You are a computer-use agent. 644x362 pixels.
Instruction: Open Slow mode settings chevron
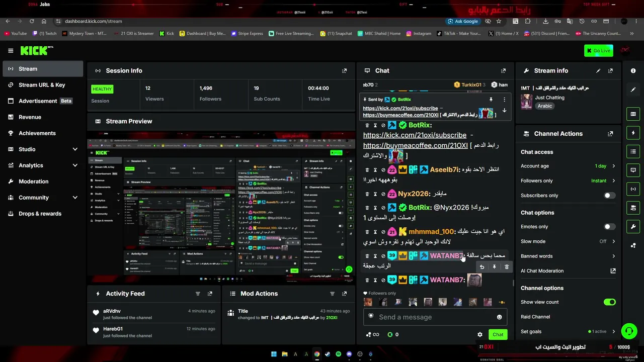tap(613, 241)
